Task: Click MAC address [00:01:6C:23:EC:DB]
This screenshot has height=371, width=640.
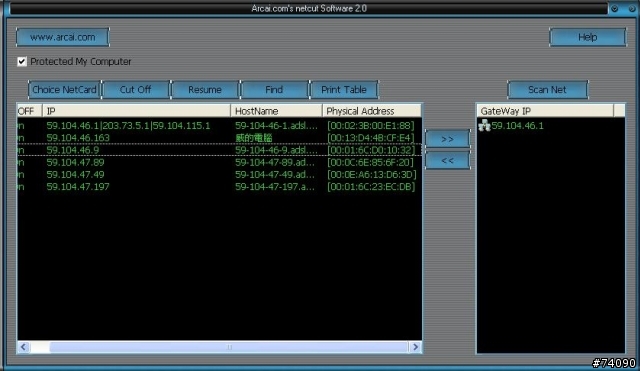Action: tap(371, 187)
